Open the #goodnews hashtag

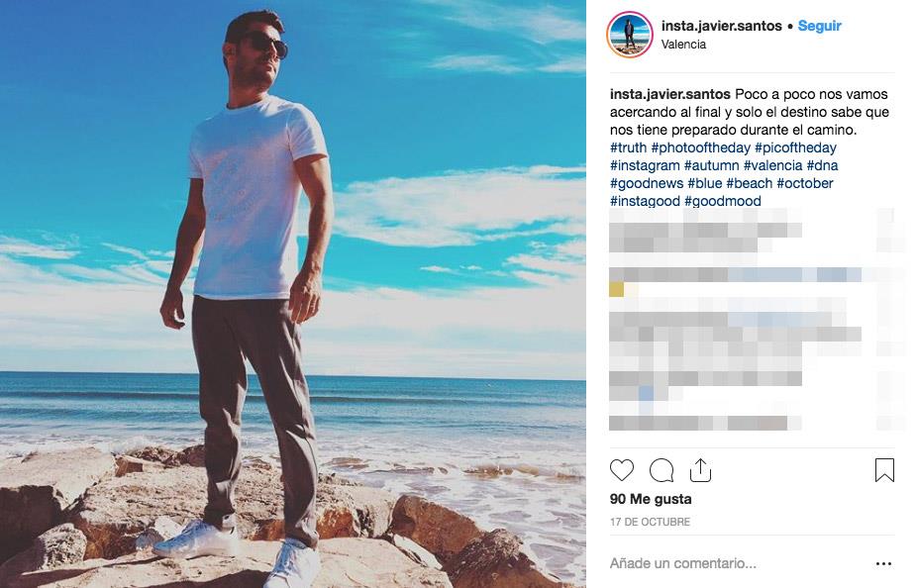[x=647, y=183]
